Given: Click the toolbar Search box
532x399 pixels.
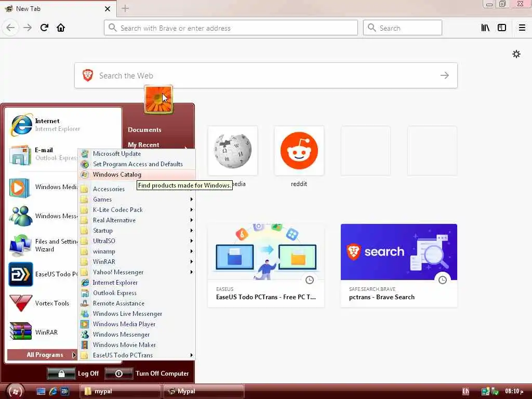Looking at the screenshot, I should (403, 28).
